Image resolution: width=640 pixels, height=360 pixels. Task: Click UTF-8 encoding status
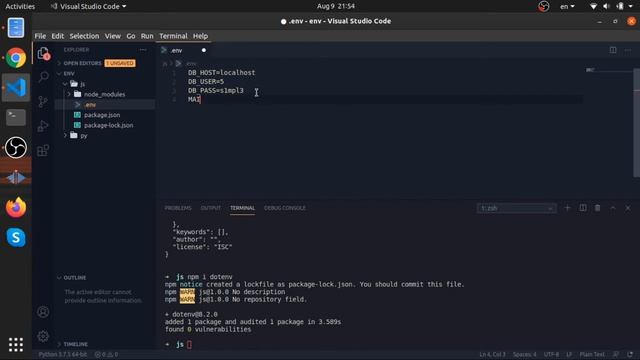551,354
